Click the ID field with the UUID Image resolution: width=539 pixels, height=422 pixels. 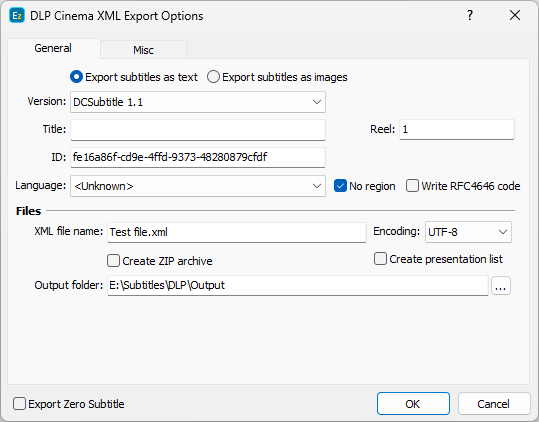click(x=198, y=157)
